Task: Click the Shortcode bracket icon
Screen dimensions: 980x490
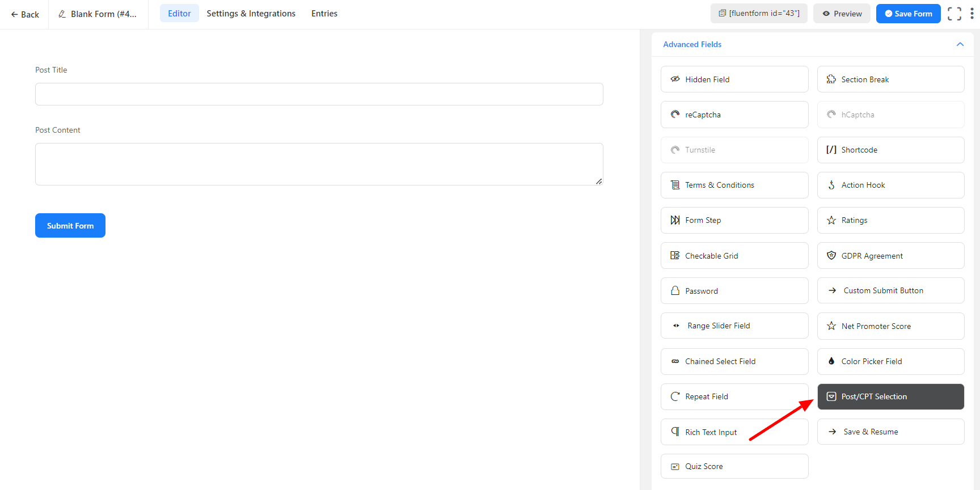Action: 831,150
